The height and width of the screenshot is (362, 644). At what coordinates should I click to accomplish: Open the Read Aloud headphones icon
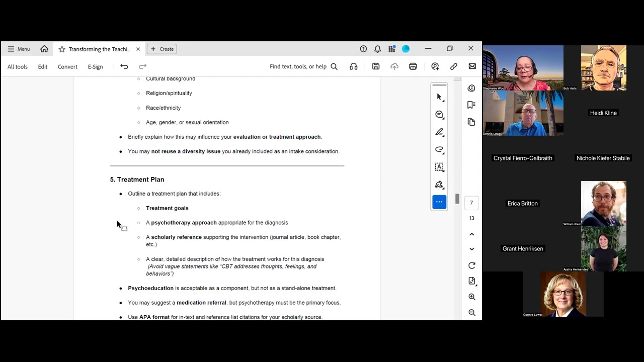[354, 66]
